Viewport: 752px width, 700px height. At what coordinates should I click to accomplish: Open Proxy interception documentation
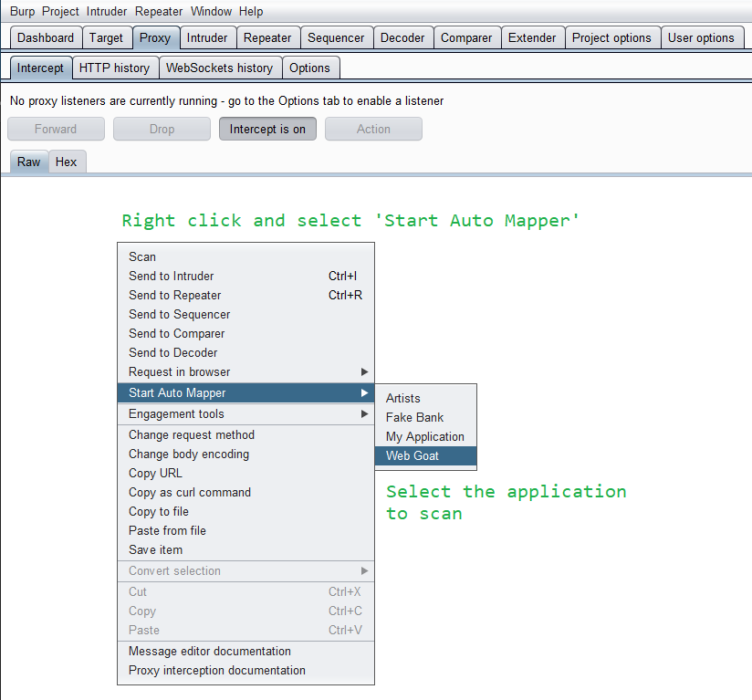pos(217,670)
